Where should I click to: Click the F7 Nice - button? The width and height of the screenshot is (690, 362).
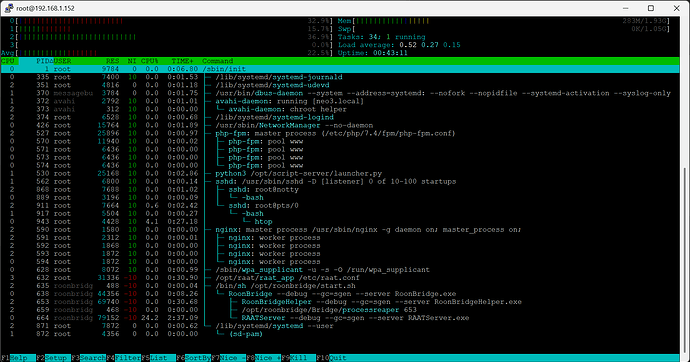(x=229, y=358)
